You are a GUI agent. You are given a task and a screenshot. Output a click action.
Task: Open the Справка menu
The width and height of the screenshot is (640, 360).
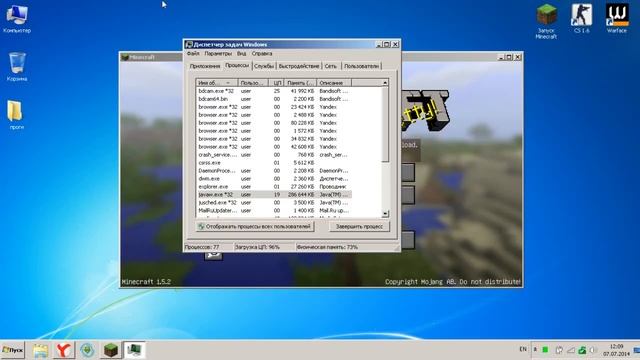click(x=262, y=53)
